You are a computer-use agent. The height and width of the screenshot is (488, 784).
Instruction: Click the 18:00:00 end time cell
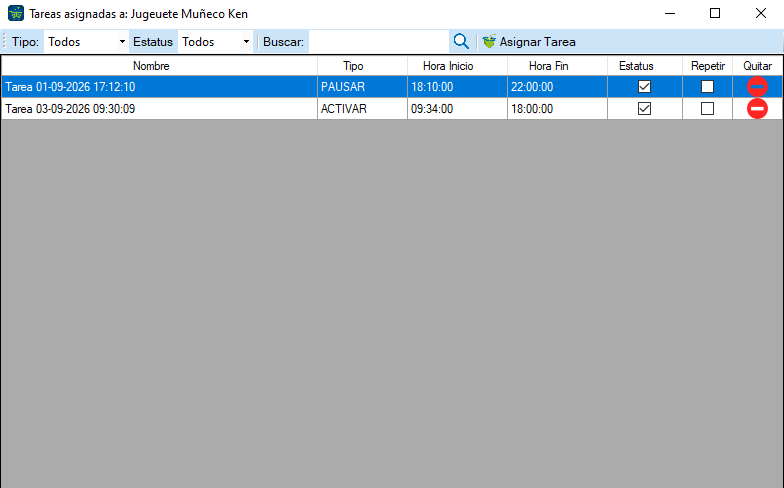(557, 108)
